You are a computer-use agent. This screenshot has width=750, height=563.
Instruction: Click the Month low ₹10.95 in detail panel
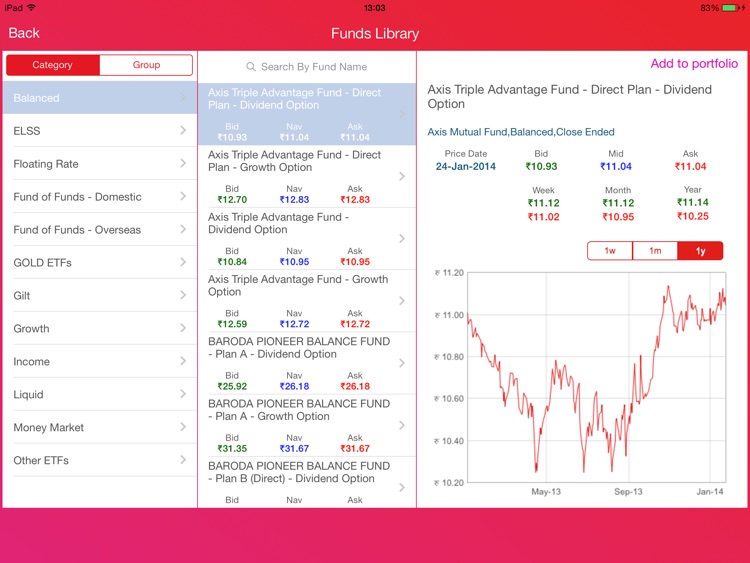(x=618, y=217)
